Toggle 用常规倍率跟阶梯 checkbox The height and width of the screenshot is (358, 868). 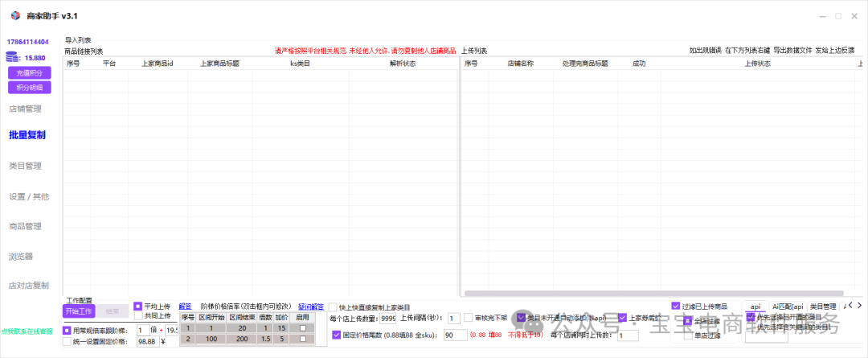click(x=67, y=331)
